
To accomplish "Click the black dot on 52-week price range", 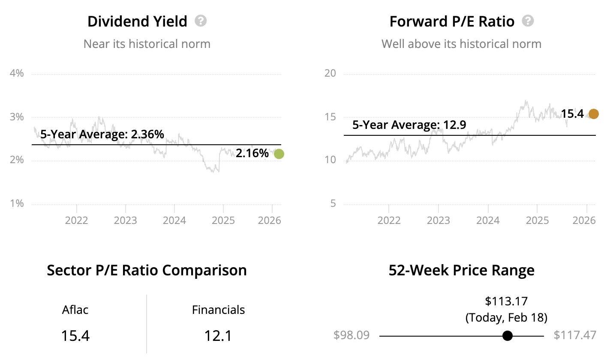I will [507, 336].
